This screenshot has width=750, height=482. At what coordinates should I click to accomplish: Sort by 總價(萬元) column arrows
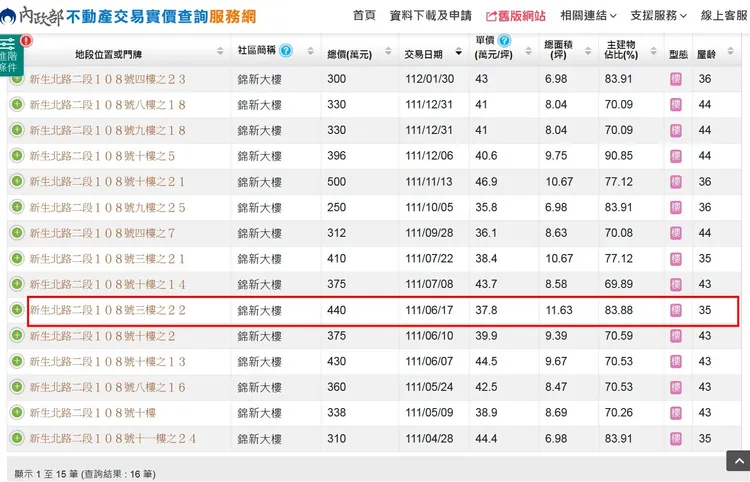(388, 50)
